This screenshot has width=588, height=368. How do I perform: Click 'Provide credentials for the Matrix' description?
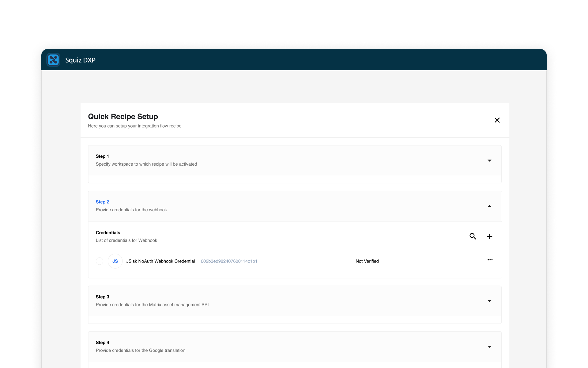152,305
